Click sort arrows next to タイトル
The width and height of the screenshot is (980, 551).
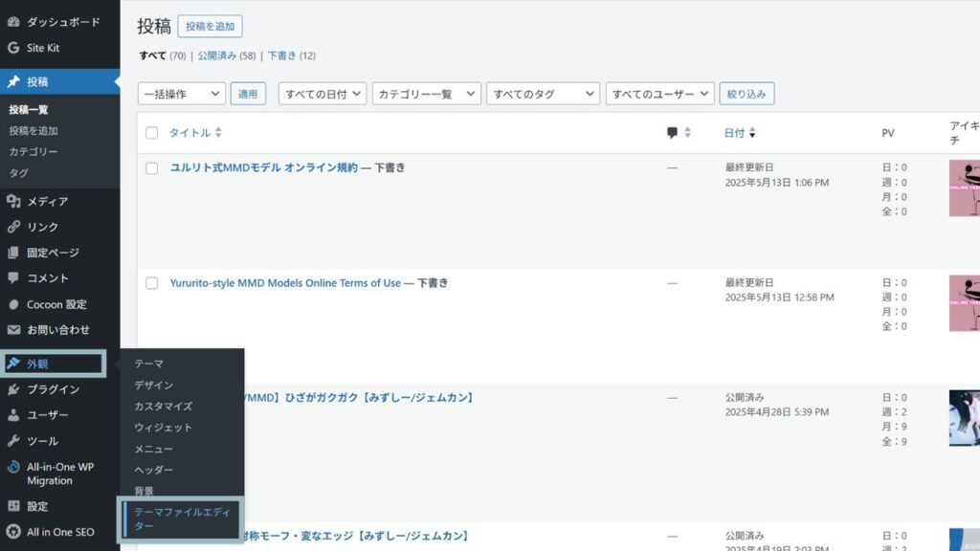click(x=218, y=132)
